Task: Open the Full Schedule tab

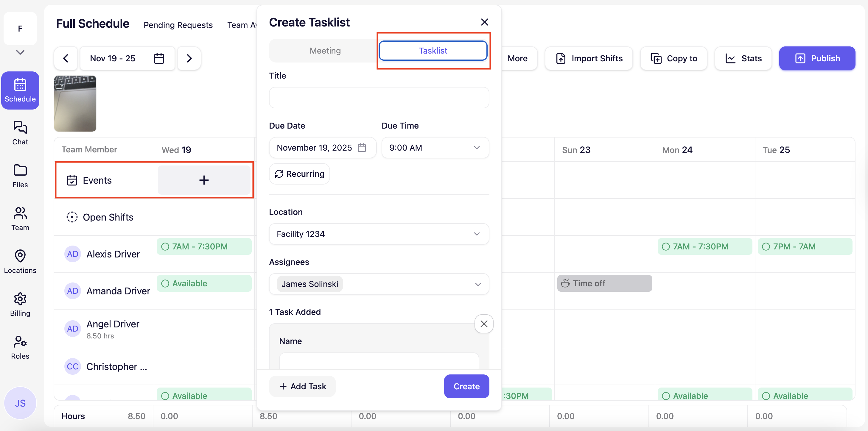Action: 92,24
